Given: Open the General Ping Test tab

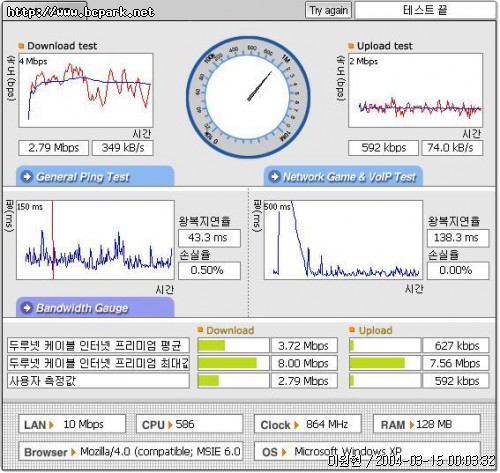Looking at the screenshot, I should (95, 176).
